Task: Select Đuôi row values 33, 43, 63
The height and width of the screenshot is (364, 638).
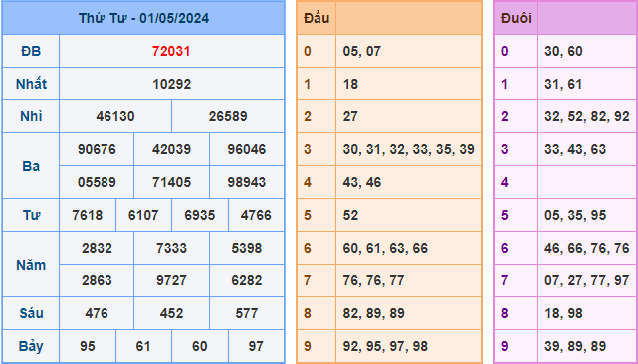Action: click(575, 149)
